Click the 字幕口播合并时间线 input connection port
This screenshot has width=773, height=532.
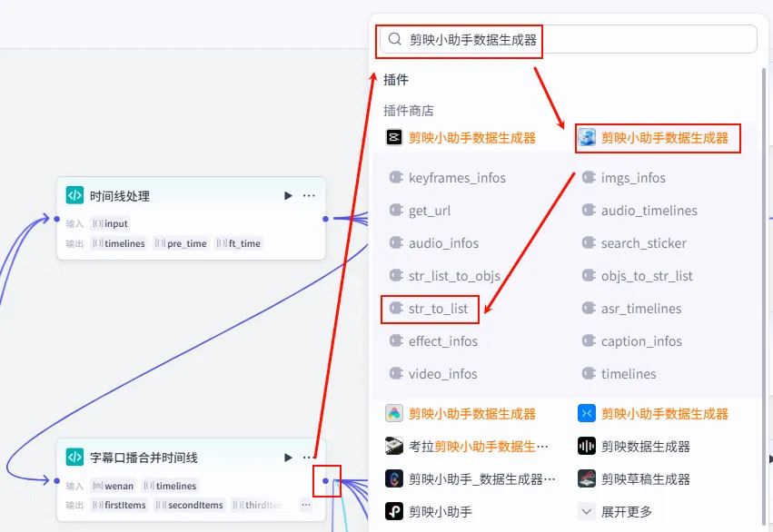[x=56, y=480]
